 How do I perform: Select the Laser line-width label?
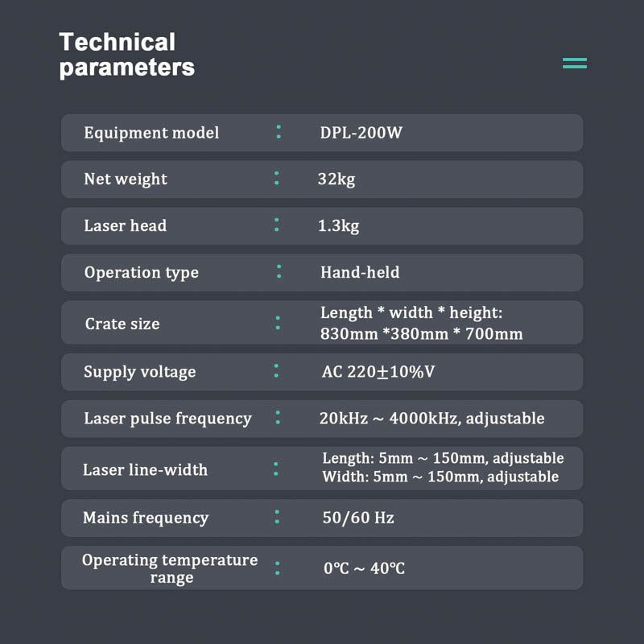[145, 470]
